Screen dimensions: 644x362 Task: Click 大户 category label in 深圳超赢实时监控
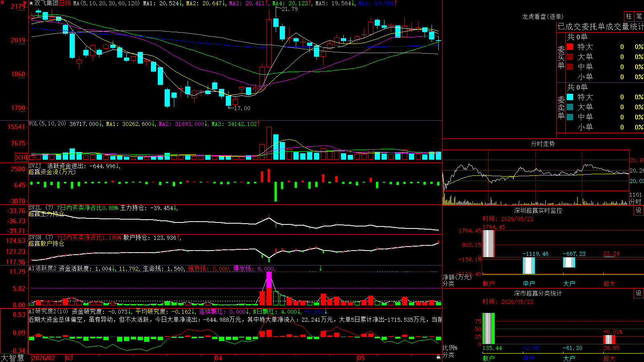point(569,284)
